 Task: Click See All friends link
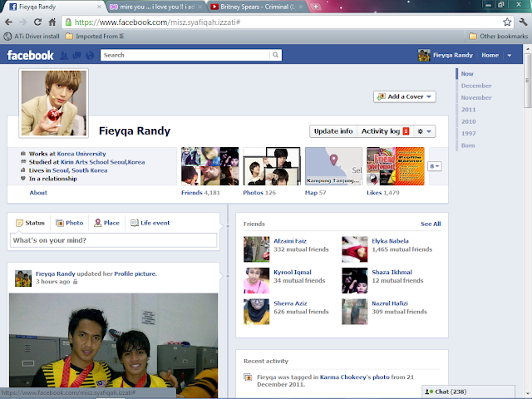431,224
